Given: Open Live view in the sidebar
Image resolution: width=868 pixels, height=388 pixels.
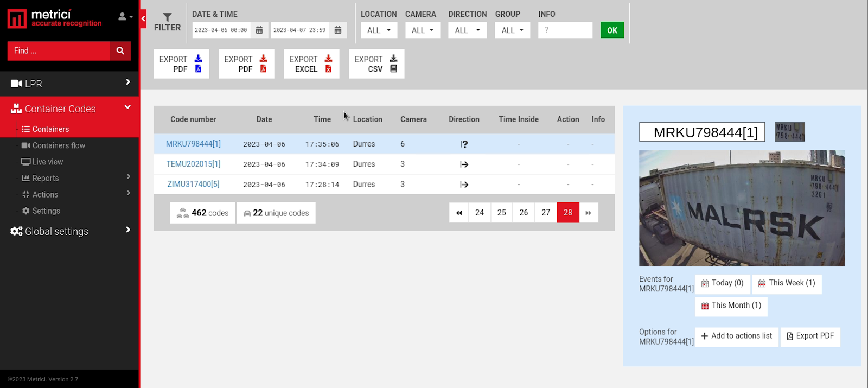Looking at the screenshot, I should point(48,162).
